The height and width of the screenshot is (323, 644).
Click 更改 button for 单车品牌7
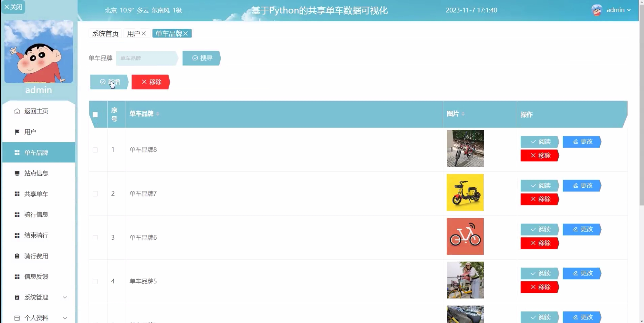pyautogui.click(x=582, y=186)
